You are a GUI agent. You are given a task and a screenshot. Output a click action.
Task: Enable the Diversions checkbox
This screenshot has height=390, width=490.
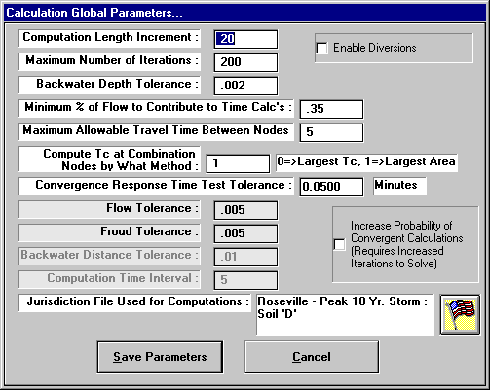322,48
